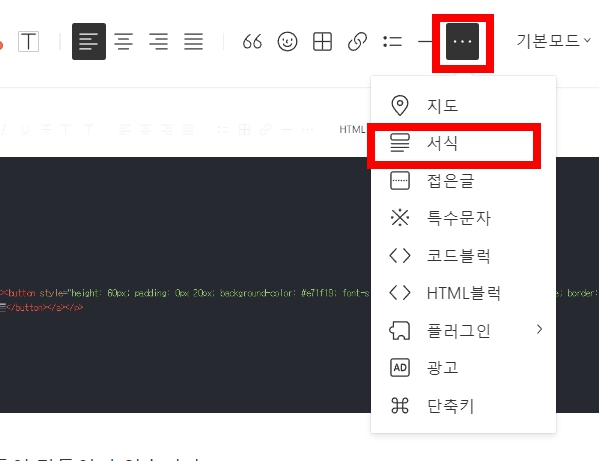Expand the 플러그인 submenu
The height and width of the screenshot is (461, 599).
pos(463,330)
